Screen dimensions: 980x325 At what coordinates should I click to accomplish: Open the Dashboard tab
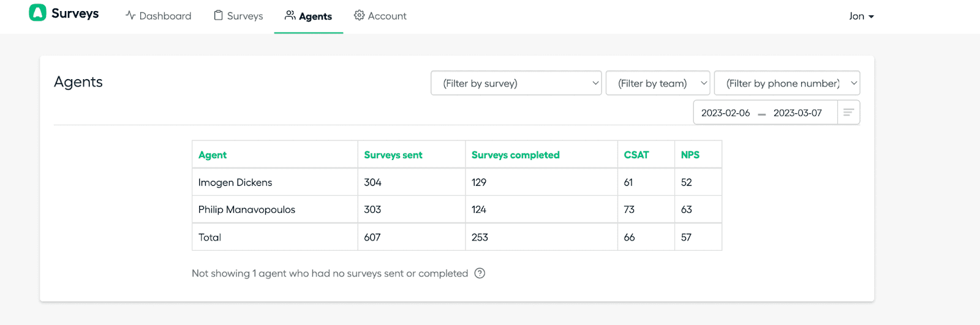159,16
